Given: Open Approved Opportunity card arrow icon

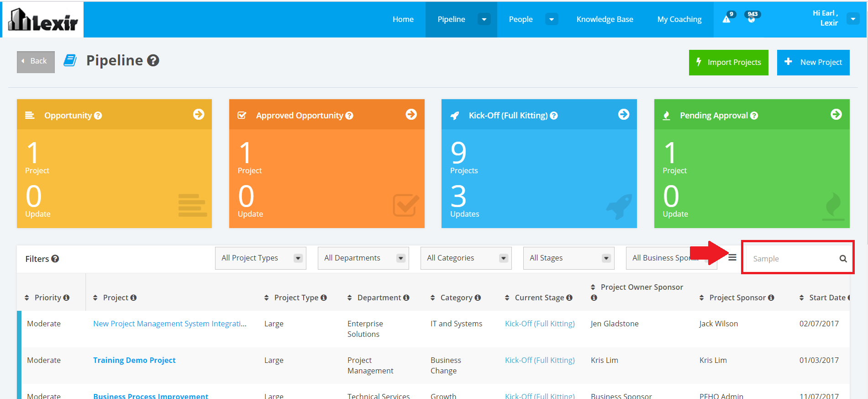Looking at the screenshot, I should 411,114.
